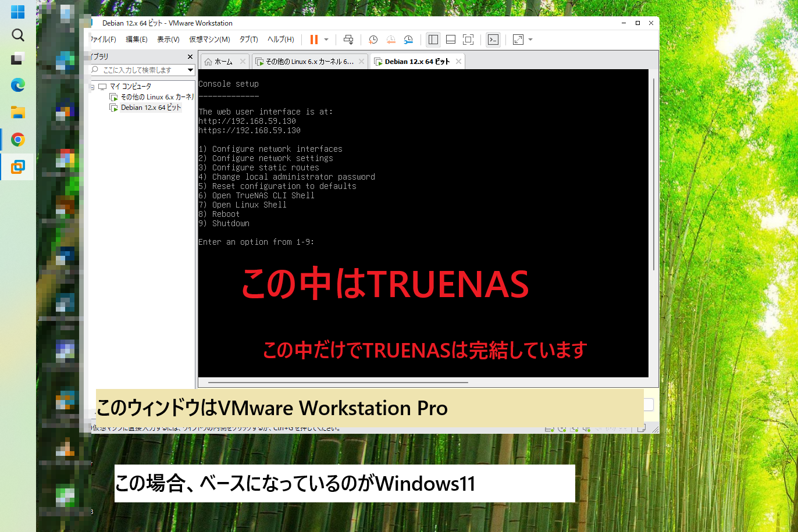Select Debian 12.x 64 ビット in library tree
This screenshot has height=532, width=798.
[151, 108]
